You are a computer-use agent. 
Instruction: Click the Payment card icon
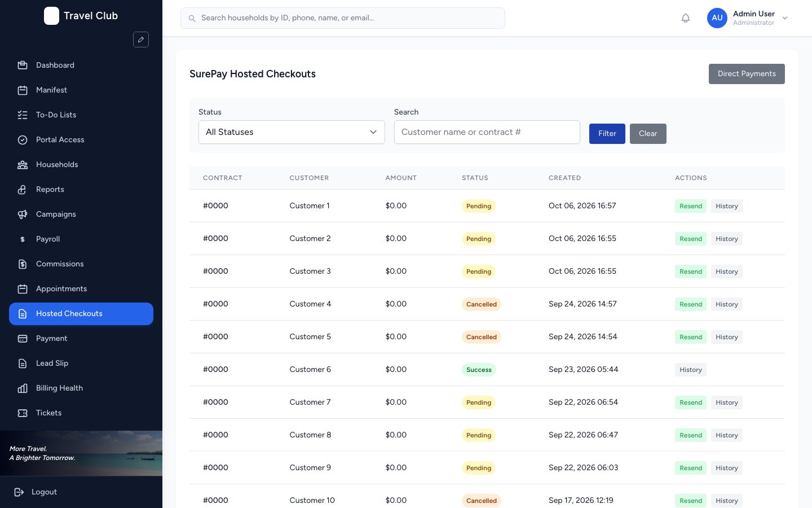point(23,338)
